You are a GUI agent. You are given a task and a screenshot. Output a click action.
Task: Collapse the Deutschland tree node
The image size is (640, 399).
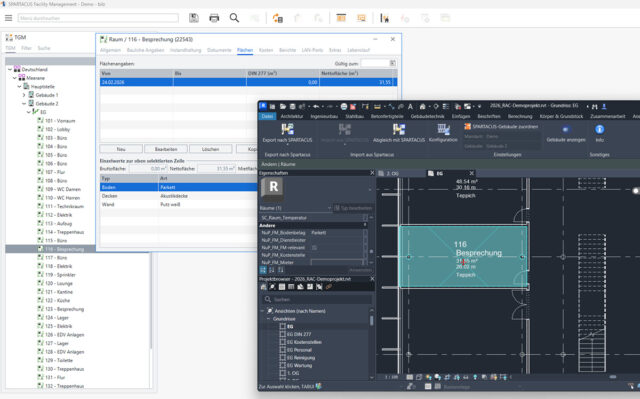10,69
